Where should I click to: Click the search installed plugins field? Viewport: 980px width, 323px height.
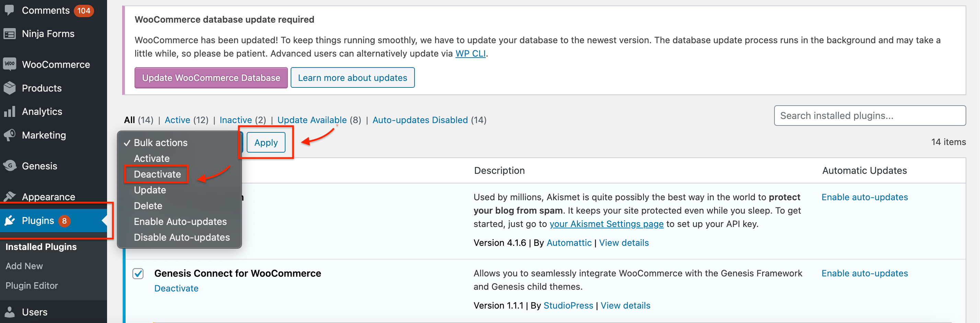point(870,116)
